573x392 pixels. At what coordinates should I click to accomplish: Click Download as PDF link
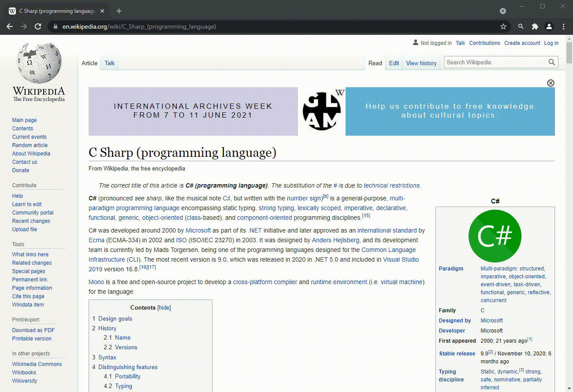click(33, 330)
